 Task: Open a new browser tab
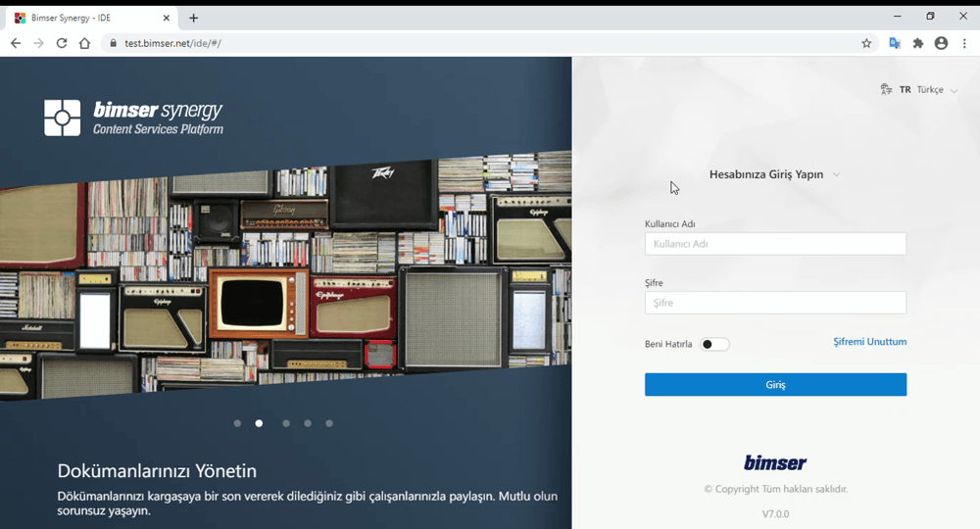[193, 18]
